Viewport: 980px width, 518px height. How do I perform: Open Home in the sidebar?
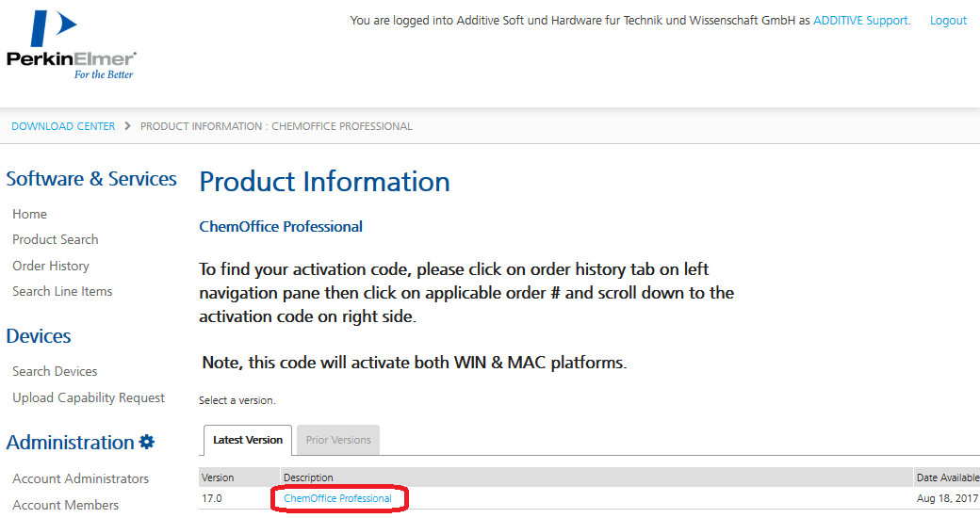tap(29, 214)
